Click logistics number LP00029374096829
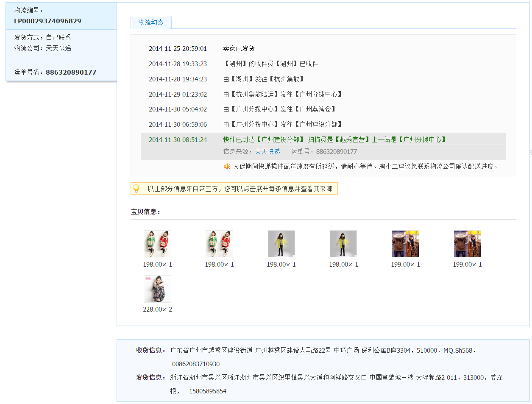 (47, 21)
